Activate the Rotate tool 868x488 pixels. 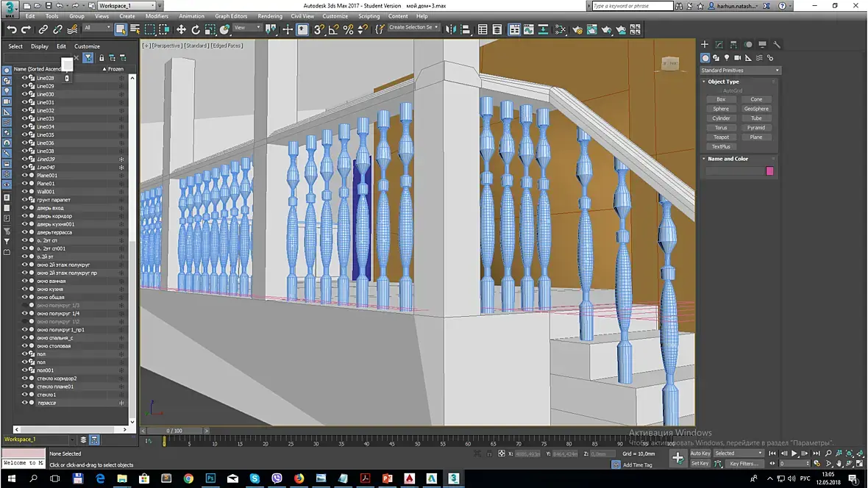(x=196, y=29)
